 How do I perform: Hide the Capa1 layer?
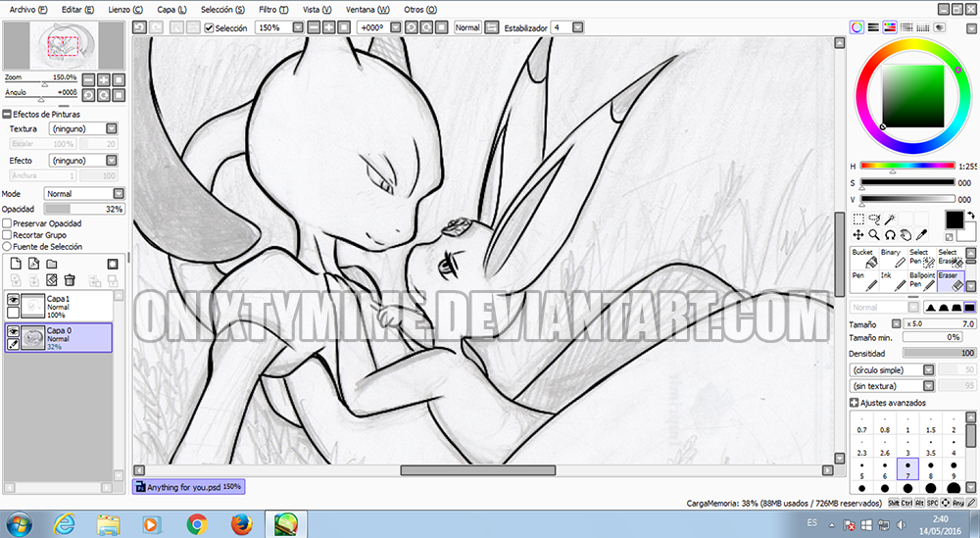click(x=13, y=299)
